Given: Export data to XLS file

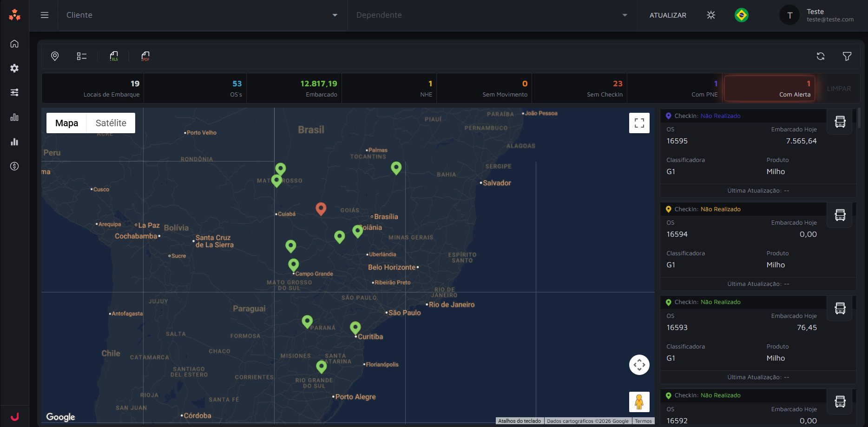Looking at the screenshot, I should point(114,56).
